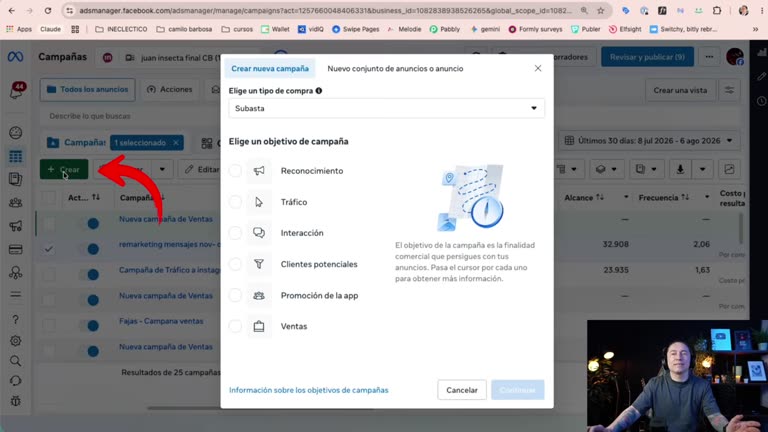
Task: Open the all tools hamburger icon in sidebar
Action: pyautogui.click(x=16, y=294)
